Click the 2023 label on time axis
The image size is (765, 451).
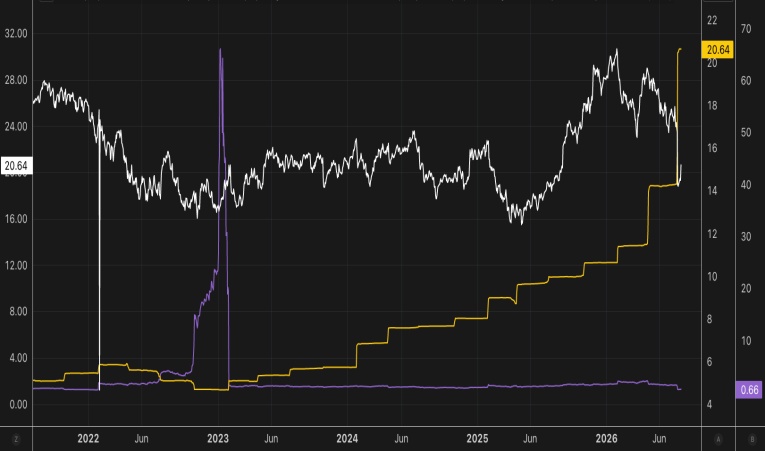[x=218, y=438]
